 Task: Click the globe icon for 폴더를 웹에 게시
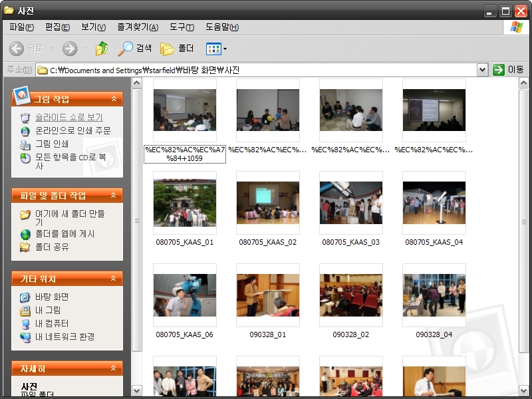(x=25, y=234)
